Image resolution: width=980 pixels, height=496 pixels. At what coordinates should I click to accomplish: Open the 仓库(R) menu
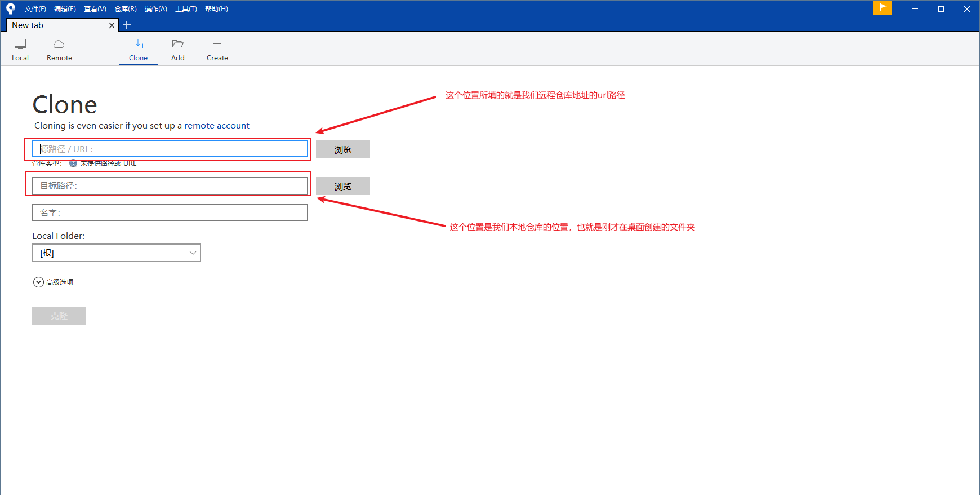tap(125, 9)
